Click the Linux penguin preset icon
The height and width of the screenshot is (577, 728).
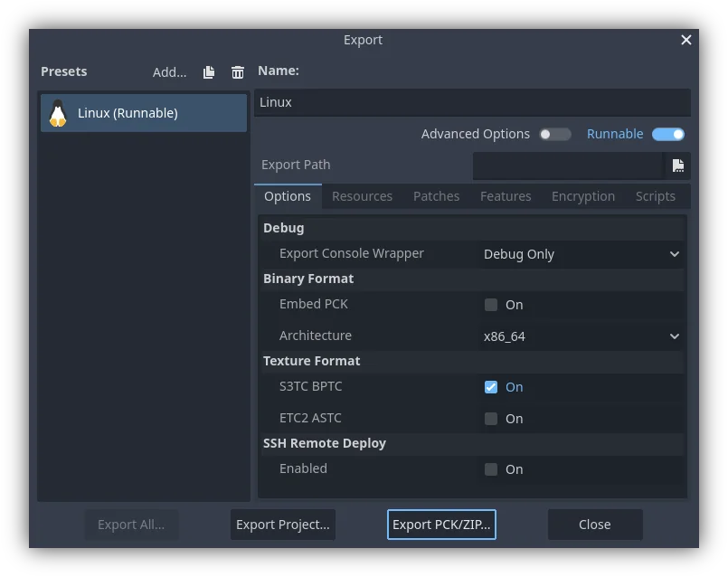click(x=58, y=113)
